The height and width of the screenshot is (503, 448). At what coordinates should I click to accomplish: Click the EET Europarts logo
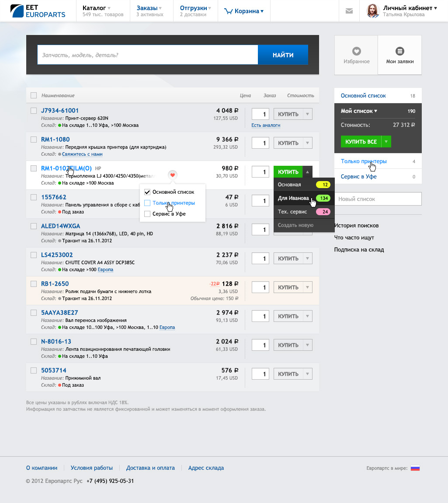click(38, 11)
